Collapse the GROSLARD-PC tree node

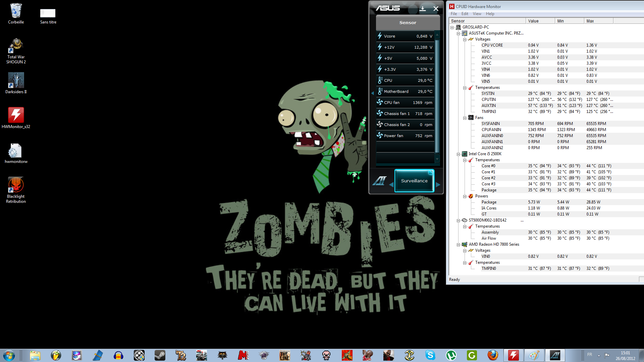tap(452, 27)
